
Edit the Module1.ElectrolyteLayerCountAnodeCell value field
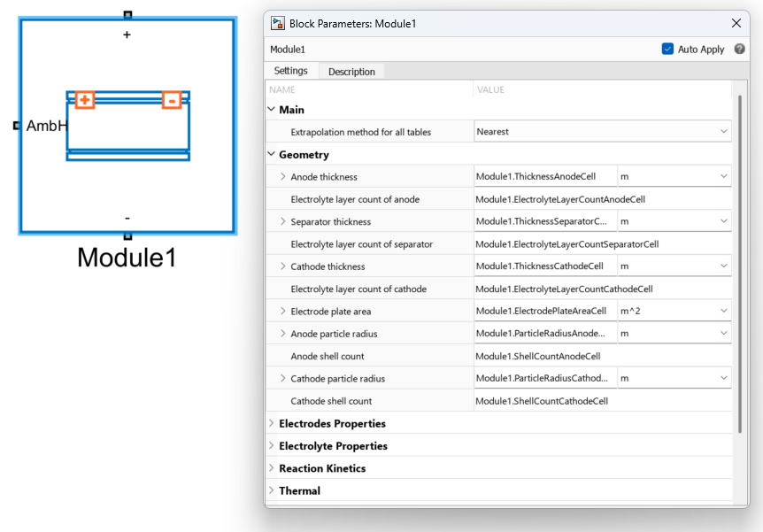point(603,199)
